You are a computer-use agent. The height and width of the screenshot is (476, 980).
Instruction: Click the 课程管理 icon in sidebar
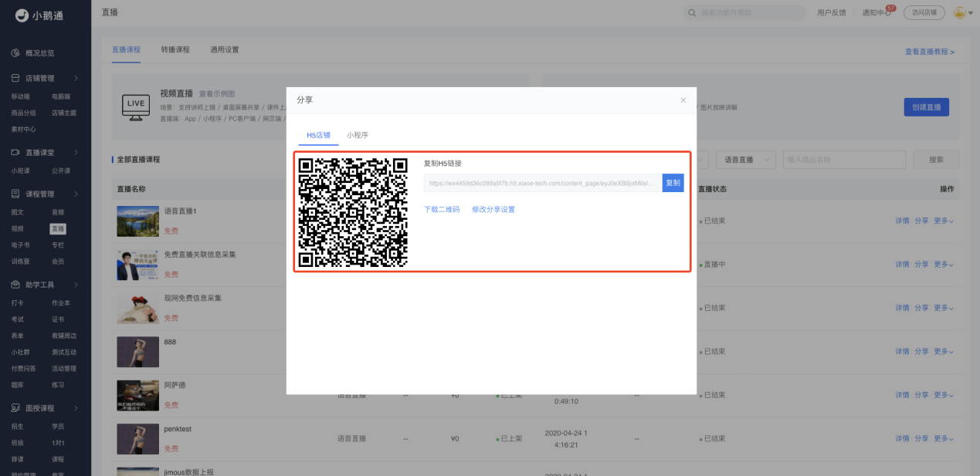tap(15, 194)
